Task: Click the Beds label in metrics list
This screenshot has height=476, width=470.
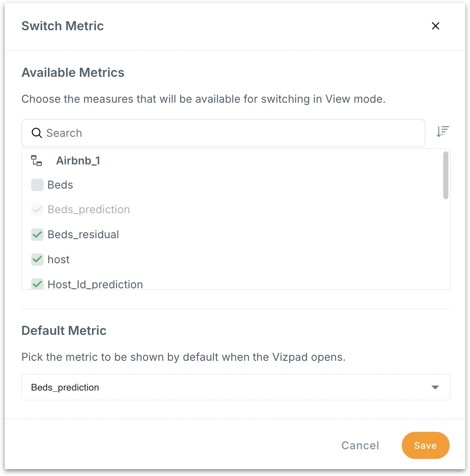Action: 60,185
